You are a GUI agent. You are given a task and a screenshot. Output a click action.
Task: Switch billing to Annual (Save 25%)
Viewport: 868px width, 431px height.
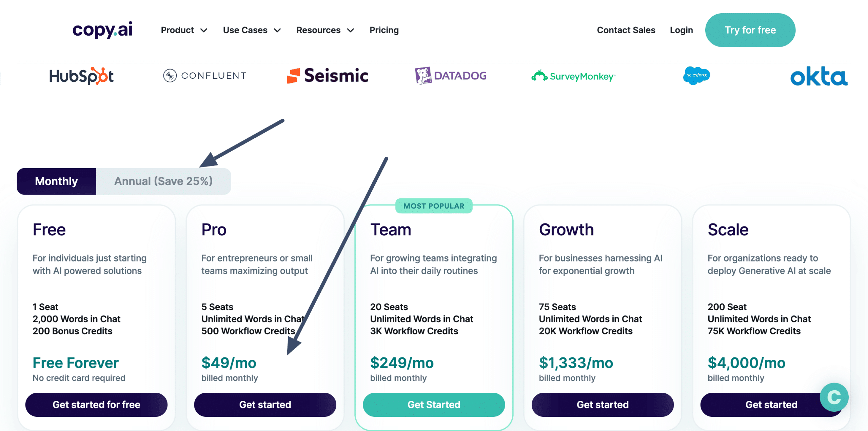(x=163, y=181)
